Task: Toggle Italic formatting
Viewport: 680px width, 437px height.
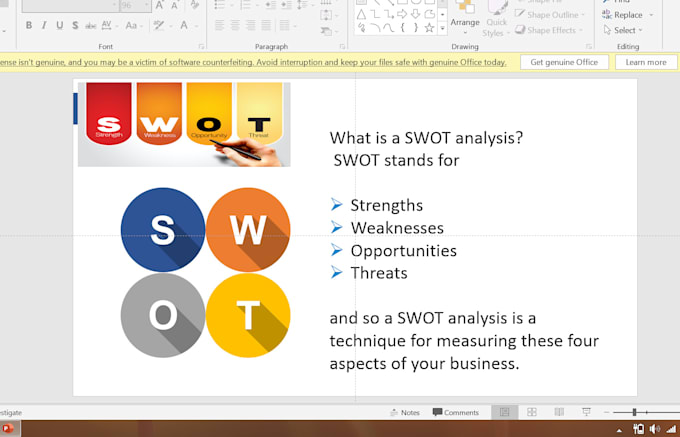Action: pos(44,25)
